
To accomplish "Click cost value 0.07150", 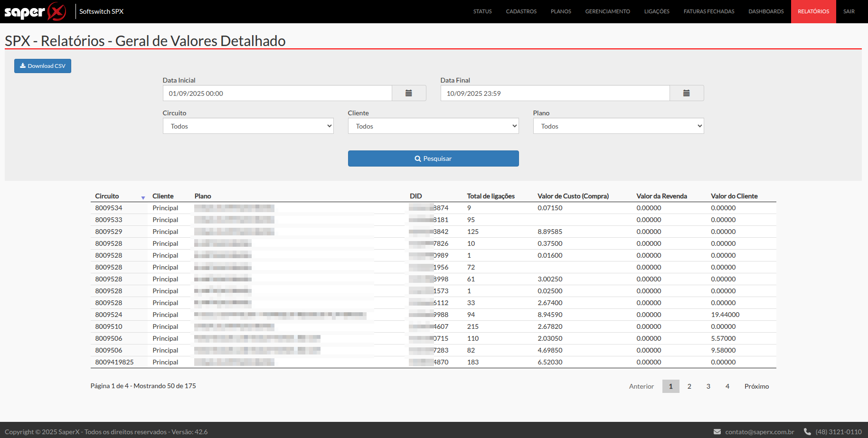I will pos(550,208).
